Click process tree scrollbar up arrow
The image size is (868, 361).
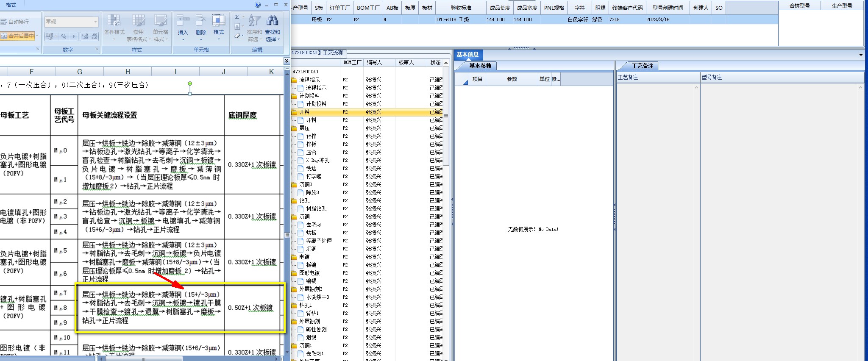(446, 62)
